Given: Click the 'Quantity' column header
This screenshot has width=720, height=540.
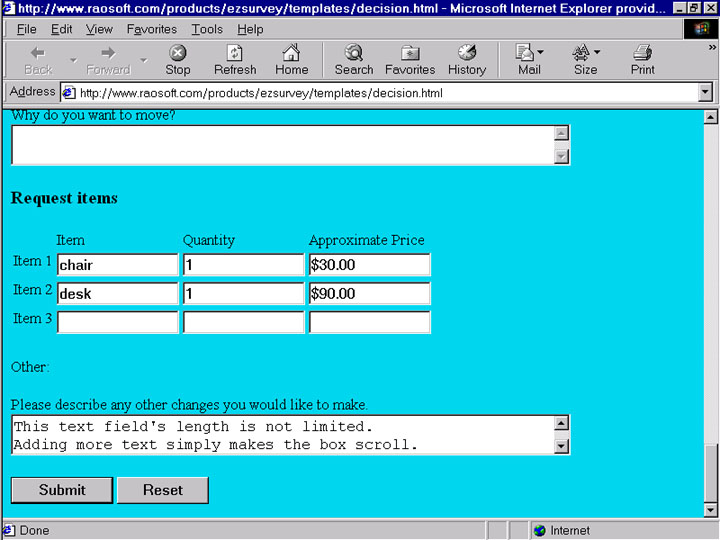Looking at the screenshot, I should point(209,240).
